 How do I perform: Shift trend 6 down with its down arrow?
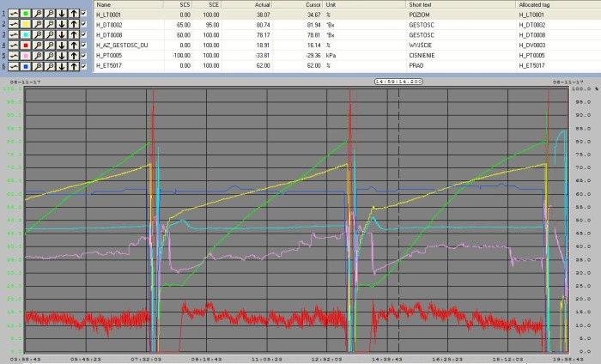[62, 67]
